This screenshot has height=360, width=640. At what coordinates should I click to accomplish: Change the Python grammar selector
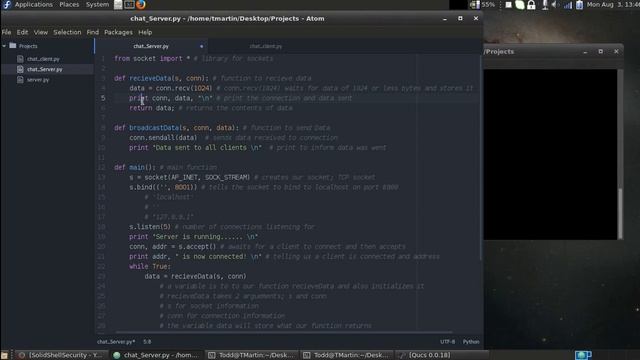point(471,342)
